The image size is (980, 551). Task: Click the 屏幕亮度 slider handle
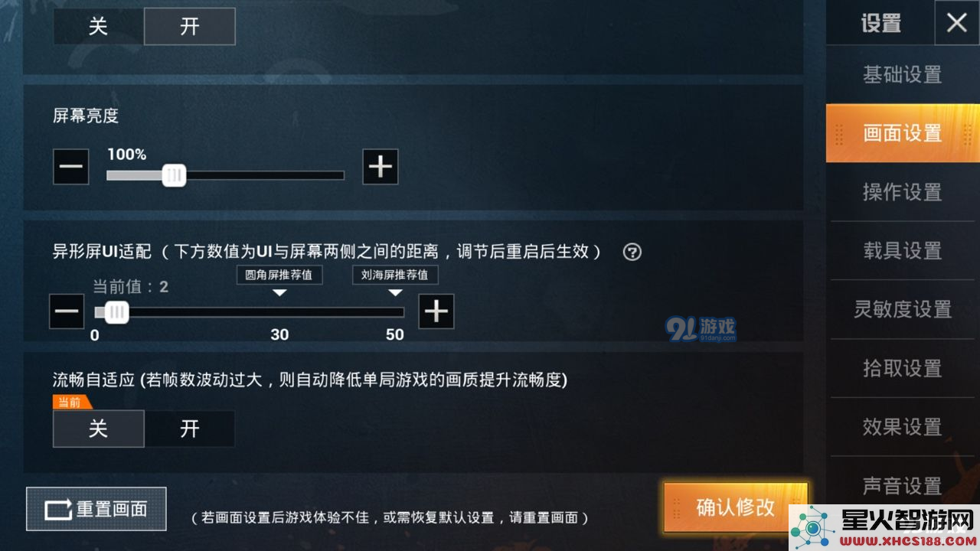point(175,175)
